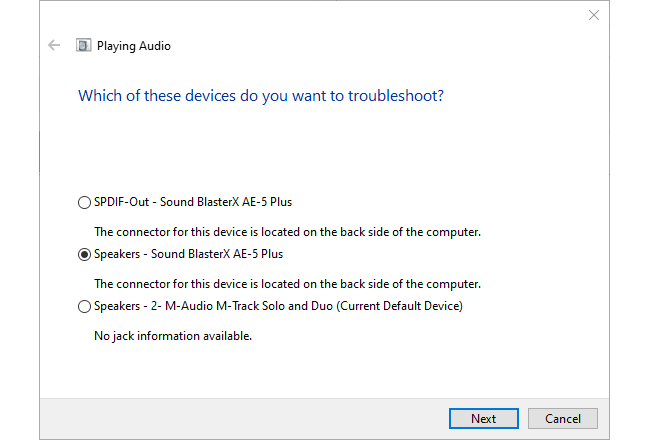Select the SPDIF-Out radio button
The image size is (650, 440).
84,203
